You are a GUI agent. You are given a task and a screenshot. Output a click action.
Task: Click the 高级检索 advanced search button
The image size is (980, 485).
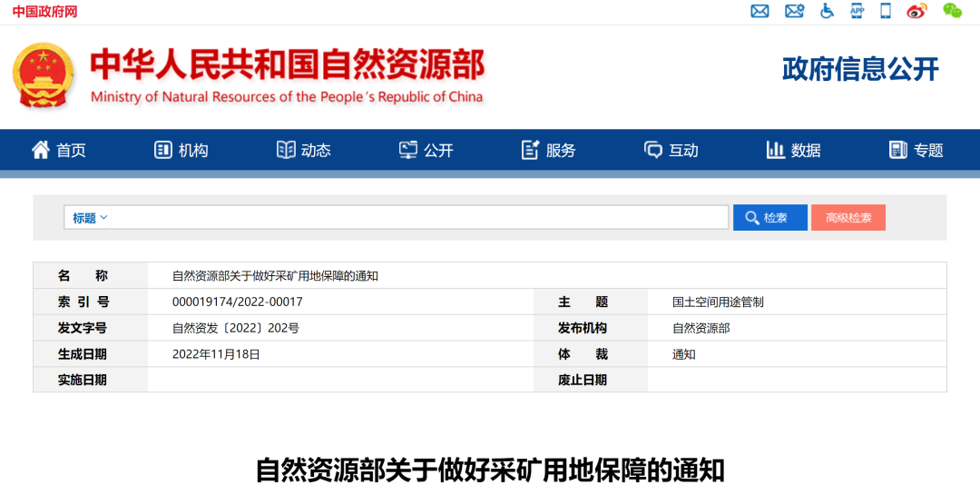[x=848, y=218]
